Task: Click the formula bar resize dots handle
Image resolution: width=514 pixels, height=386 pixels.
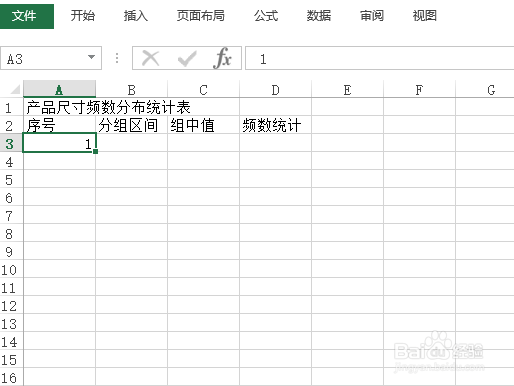Action: pyautogui.click(x=117, y=58)
